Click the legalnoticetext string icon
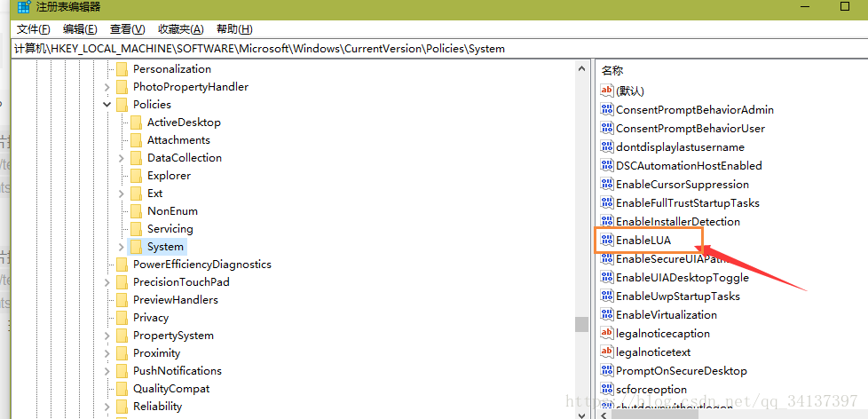The width and height of the screenshot is (868, 419). [607, 352]
